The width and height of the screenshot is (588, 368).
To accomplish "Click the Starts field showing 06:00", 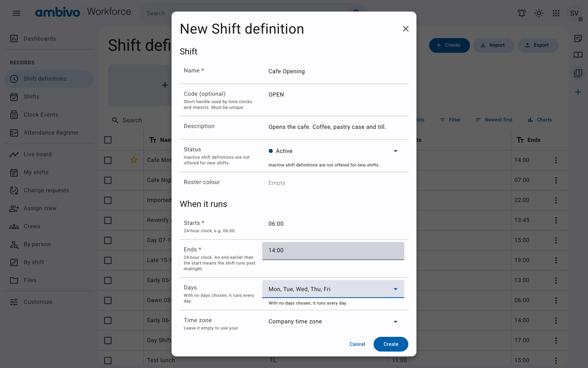I will pyautogui.click(x=333, y=224).
